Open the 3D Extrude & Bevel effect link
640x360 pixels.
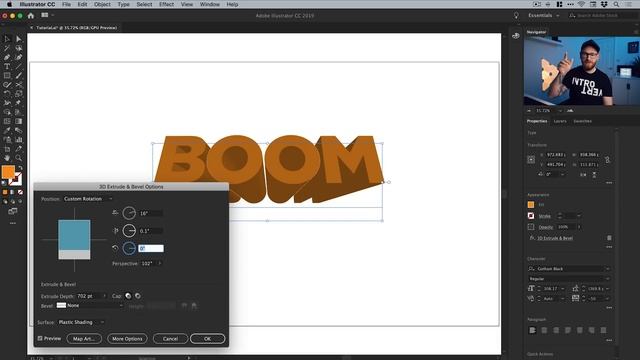[x=555, y=238]
